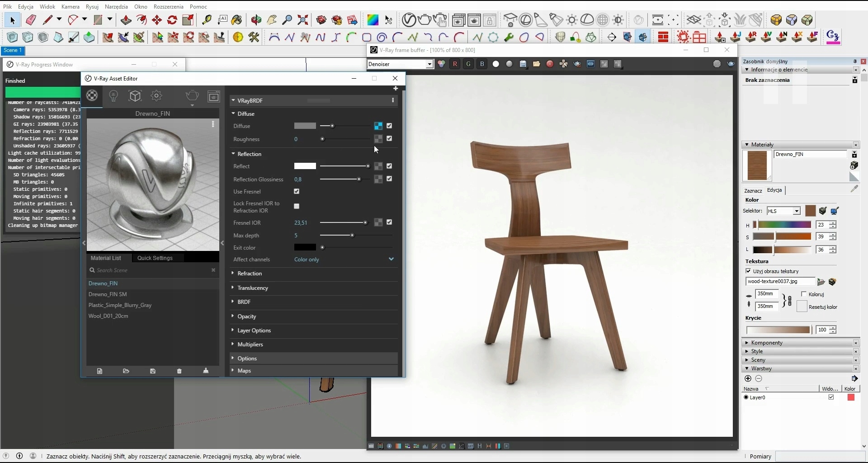Click the Reflect white color swatch
The height and width of the screenshot is (463, 868).
pyautogui.click(x=305, y=166)
